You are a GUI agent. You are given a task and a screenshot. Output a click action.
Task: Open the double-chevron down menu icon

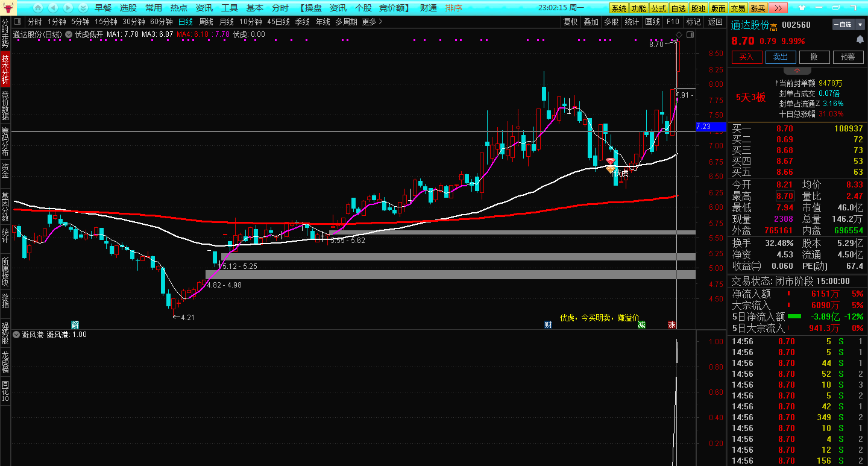pos(83,8)
